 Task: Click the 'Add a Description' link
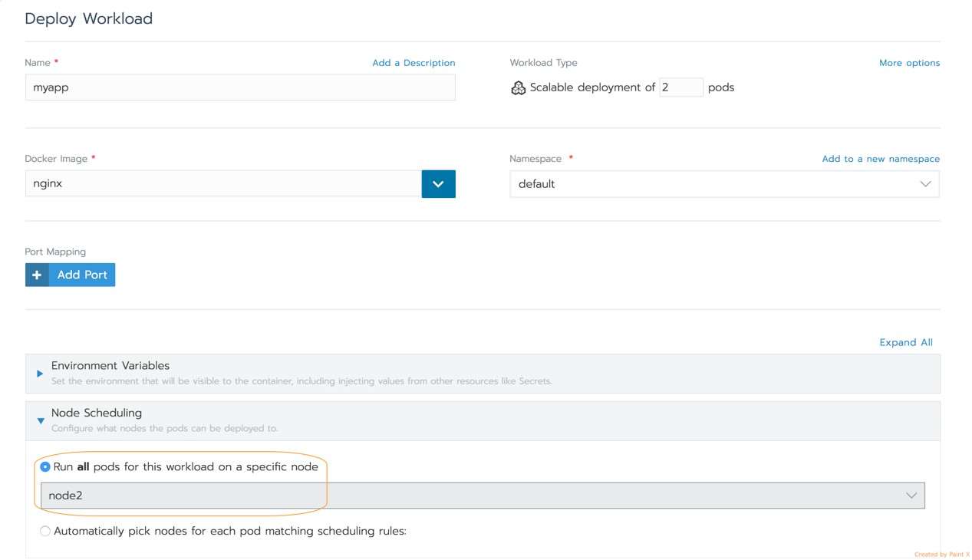click(414, 63)
